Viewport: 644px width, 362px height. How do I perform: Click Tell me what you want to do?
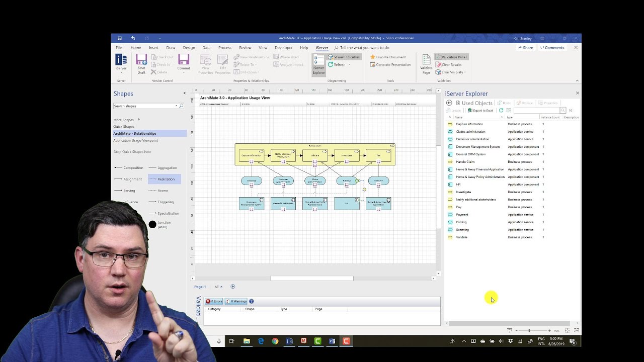pyautogui.click(x=361, y=48)
